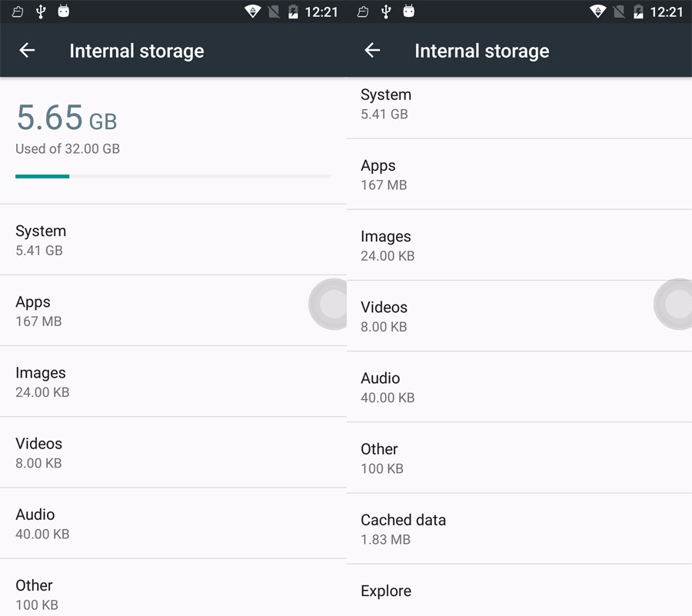Tap the storage usage progress bar
692x616 pixels.
(173, 176)
